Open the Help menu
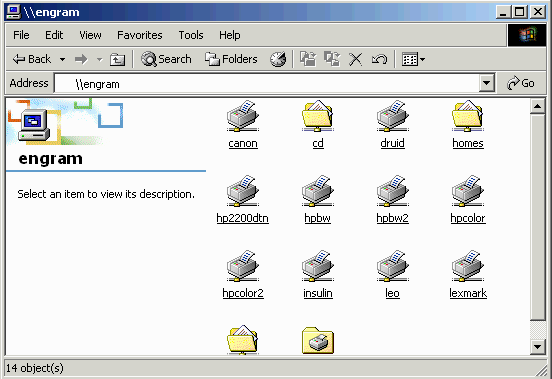Viewport: 552px width, 379px height. click(x=230, y=35)
